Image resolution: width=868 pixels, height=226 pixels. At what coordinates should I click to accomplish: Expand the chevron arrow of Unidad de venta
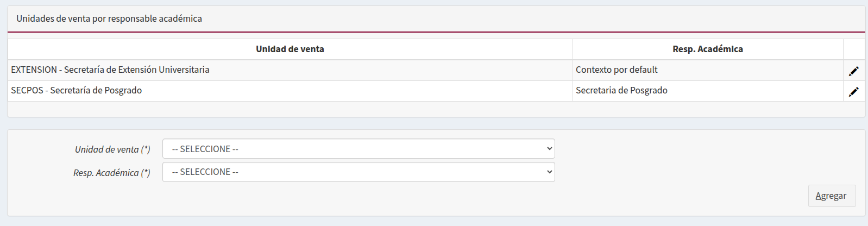pyautogui.click(x=550, y=149)
